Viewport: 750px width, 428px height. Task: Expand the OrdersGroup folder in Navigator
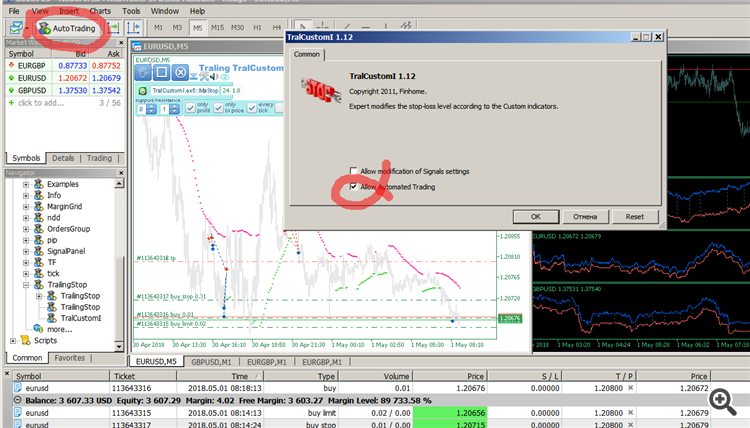(x=26, y=229)
